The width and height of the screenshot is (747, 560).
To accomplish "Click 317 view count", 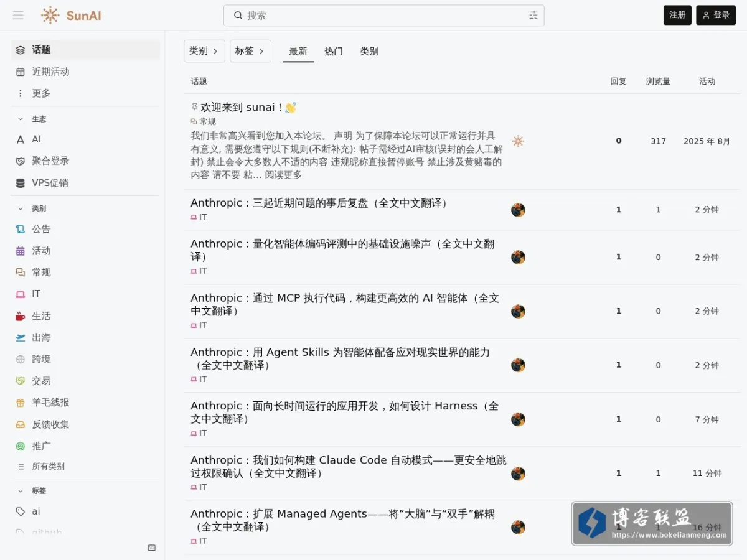I will [658, 141].
